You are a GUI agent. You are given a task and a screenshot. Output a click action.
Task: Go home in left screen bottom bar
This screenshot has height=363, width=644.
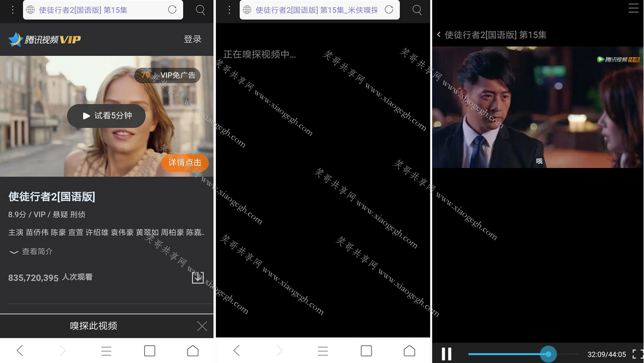[x=193, y=351]
